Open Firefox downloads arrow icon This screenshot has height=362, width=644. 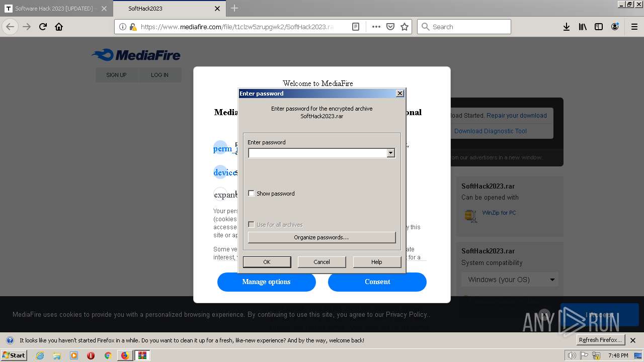coord(567,27)
